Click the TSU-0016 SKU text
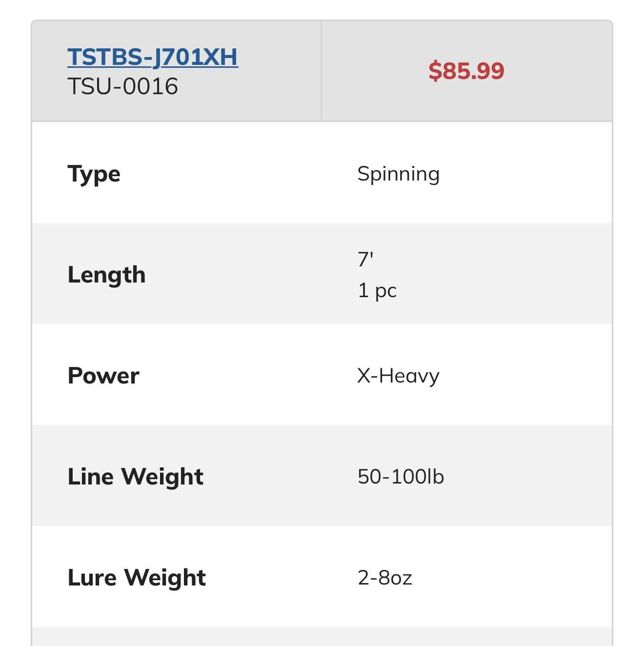 coord(122,86)
